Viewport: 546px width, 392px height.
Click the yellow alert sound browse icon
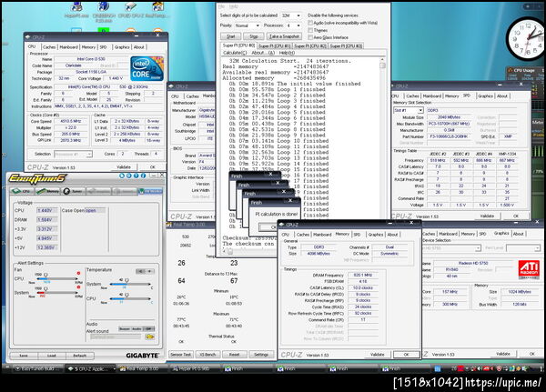pyautogui.click(x=150, y=337)
